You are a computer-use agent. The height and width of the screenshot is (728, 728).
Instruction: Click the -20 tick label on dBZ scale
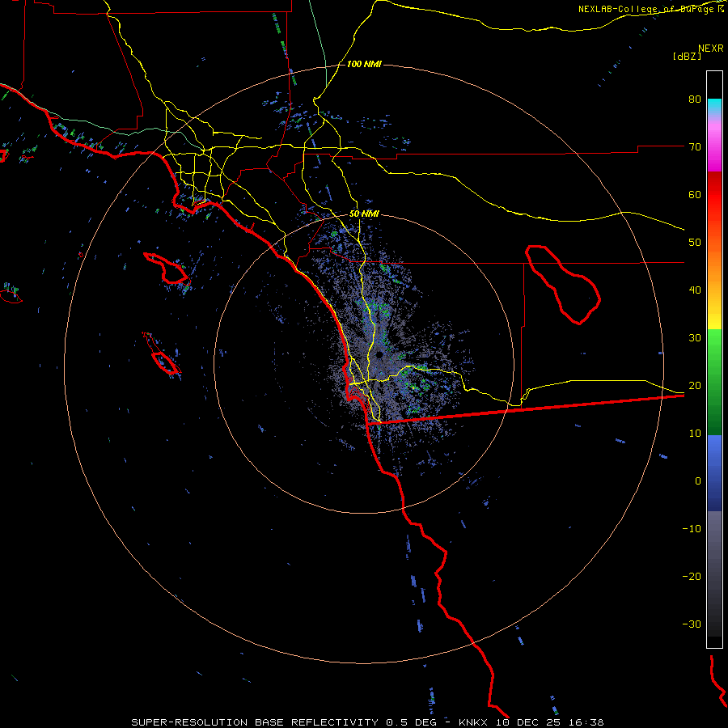(692, 577)
